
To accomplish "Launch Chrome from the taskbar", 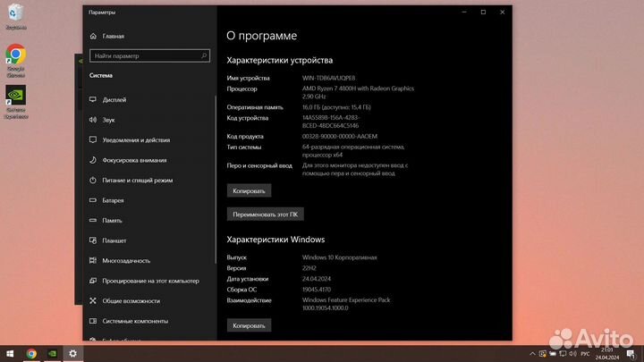I will tap(31, 353).
